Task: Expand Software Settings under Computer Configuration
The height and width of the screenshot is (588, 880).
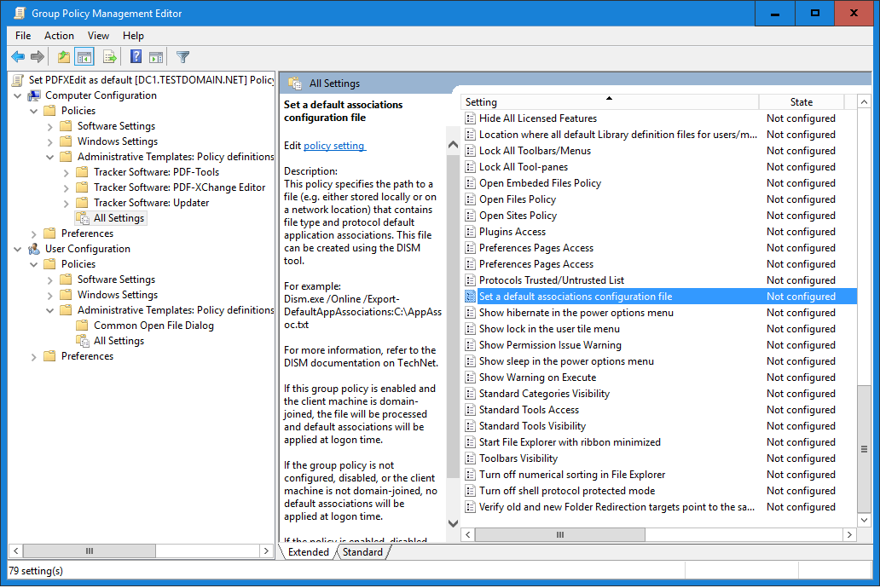Action: [x=50, y=127]
